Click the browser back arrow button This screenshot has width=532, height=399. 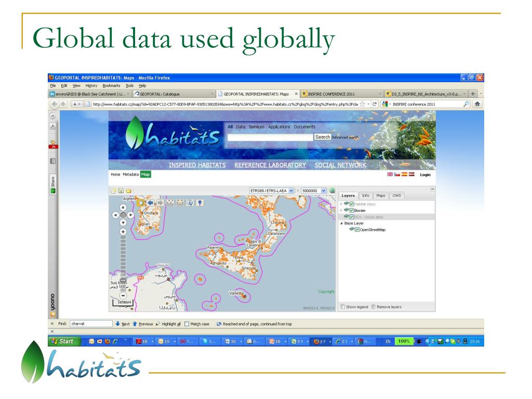coord(55,104)
